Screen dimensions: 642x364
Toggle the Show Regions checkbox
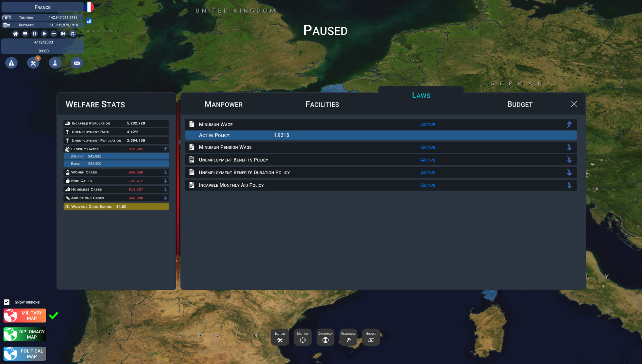7,302
